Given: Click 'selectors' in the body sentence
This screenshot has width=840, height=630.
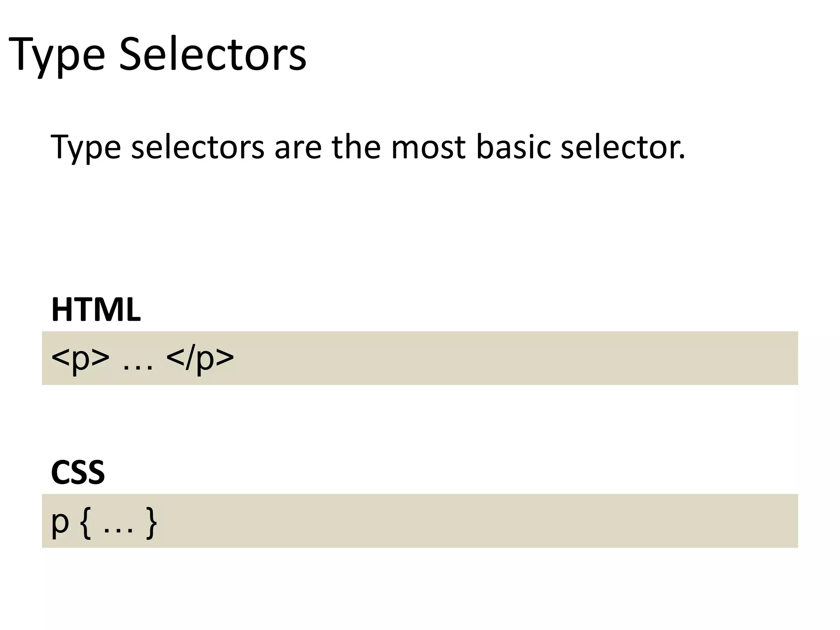Looking at the screenshot, I should pos(198,147).
